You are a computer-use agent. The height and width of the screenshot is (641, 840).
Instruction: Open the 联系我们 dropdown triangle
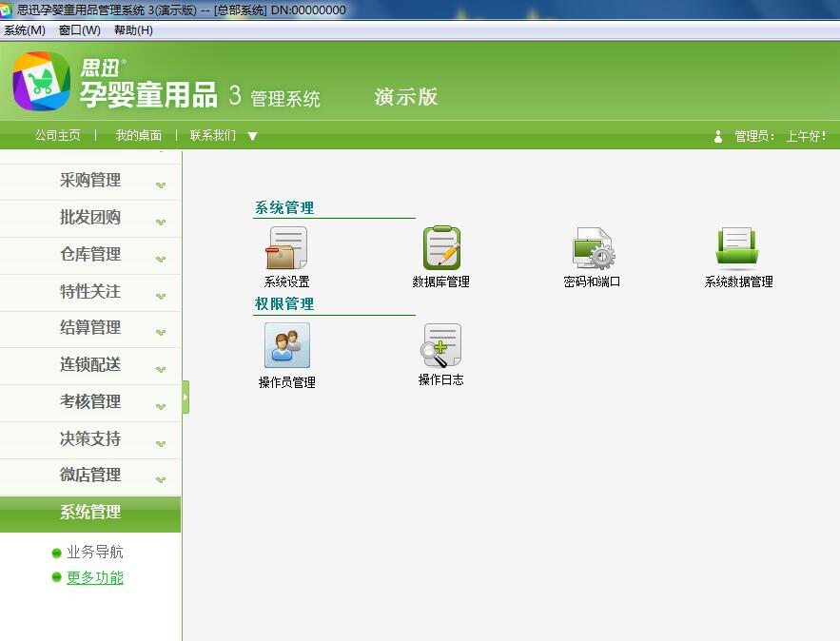coord(253,136)
